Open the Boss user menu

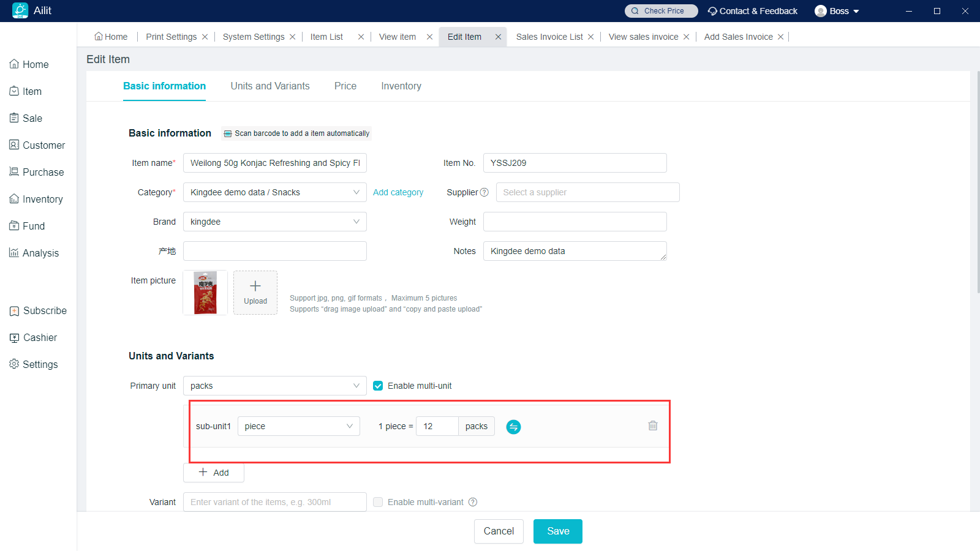837,11
